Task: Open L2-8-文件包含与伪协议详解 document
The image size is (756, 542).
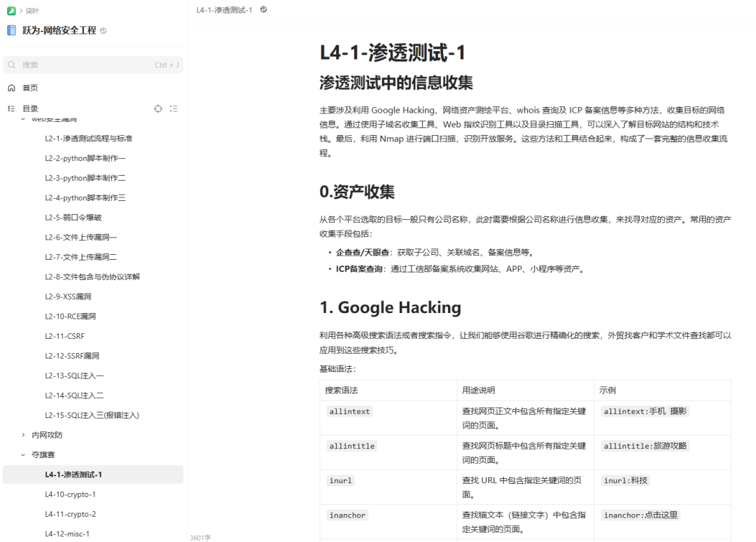Action: [92, 277]
